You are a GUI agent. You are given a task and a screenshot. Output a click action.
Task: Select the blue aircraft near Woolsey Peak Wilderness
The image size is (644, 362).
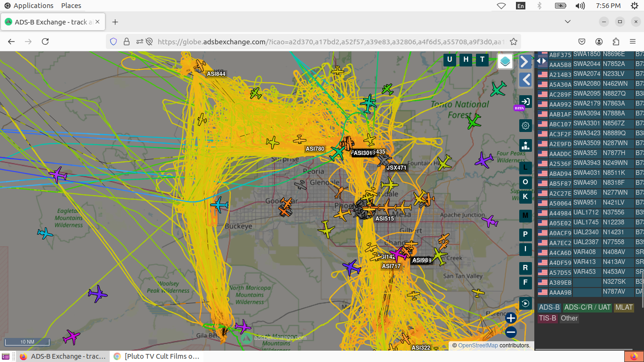pos(98,294)
